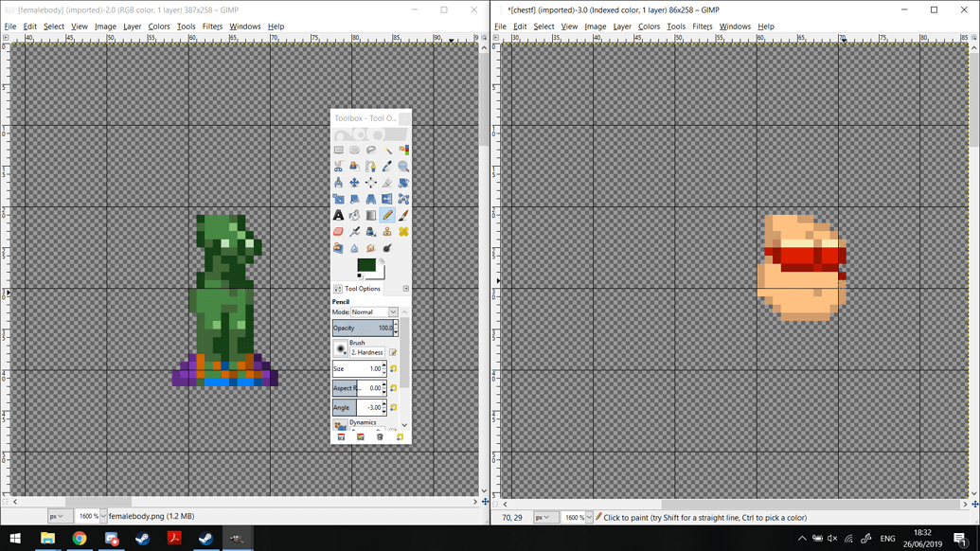Toggle Quick Mask in the femalebody window

point(6,502)
